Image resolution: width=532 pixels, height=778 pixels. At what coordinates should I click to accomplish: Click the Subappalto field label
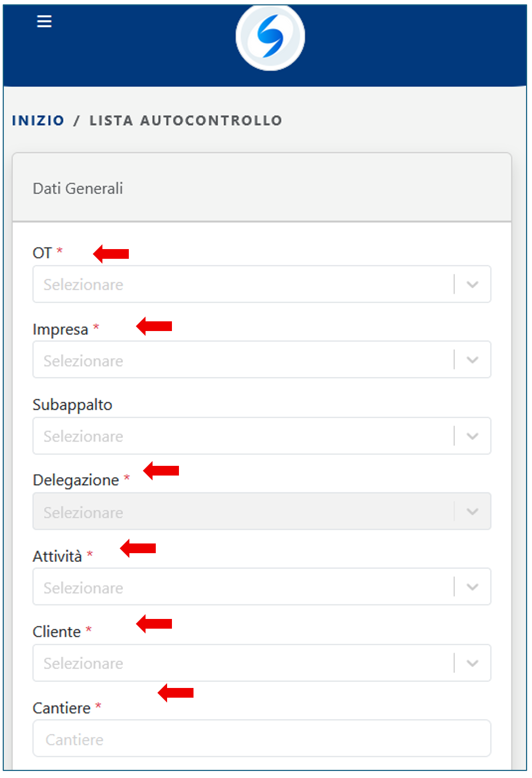tap(72, 405)
